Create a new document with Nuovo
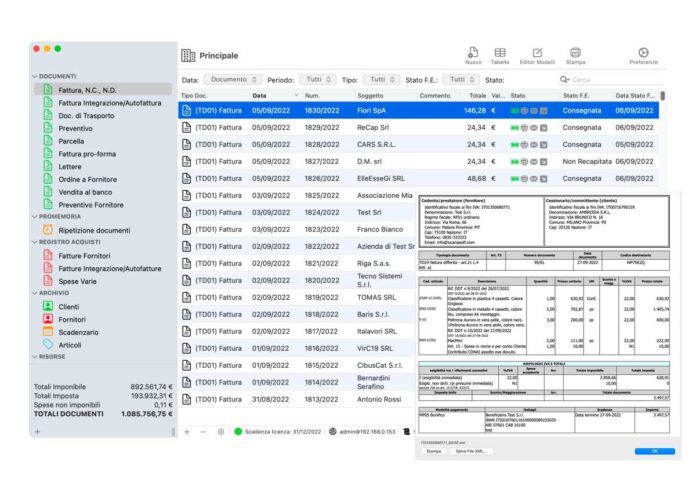Screen dimensions: 696x479 [473, 52]
